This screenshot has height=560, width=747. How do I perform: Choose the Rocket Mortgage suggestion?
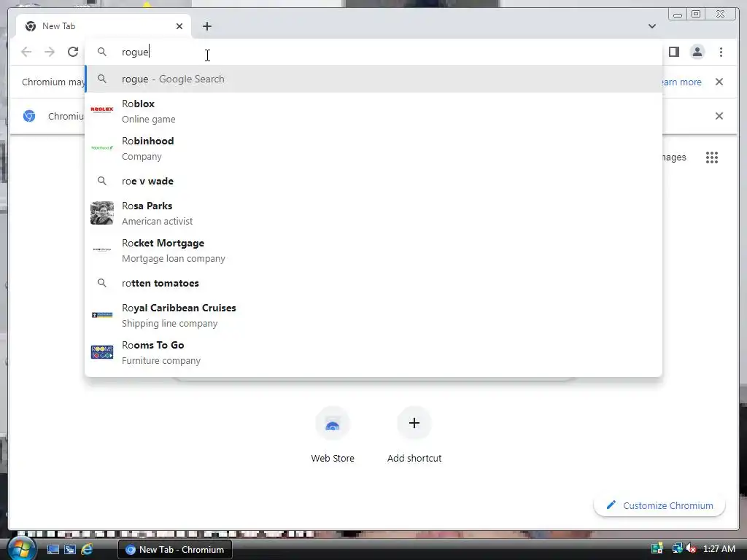[x=373, y=251]
